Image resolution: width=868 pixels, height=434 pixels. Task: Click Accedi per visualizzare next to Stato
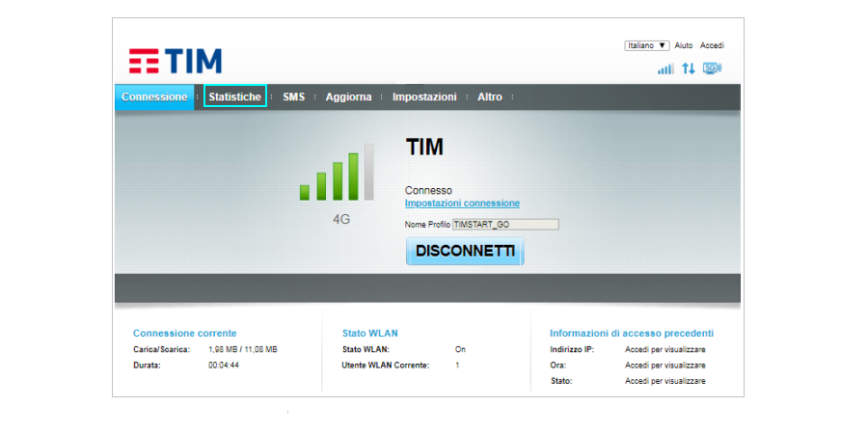pos(665,381)
